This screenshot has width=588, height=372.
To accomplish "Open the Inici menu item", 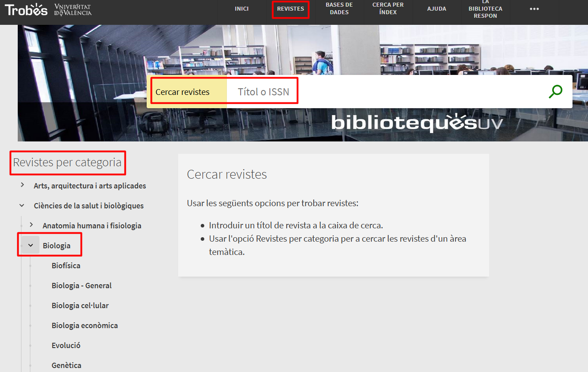I will pos(241,9).
